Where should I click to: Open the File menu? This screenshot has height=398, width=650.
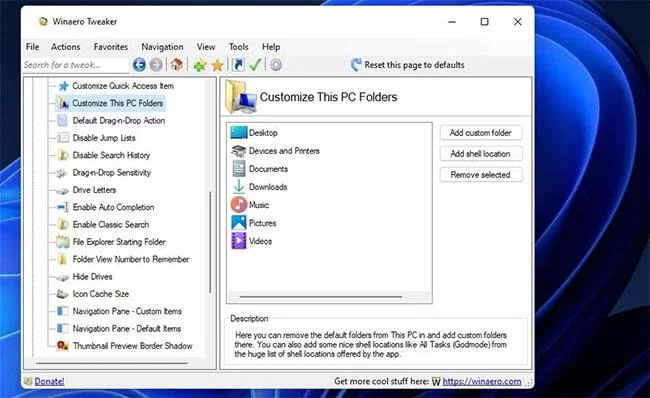[32, 47]
